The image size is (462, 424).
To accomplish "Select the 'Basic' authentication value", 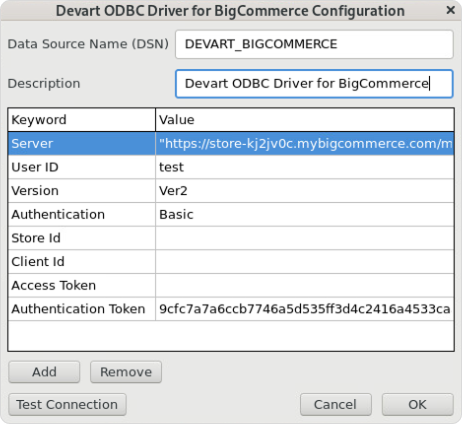I will 305,215.
